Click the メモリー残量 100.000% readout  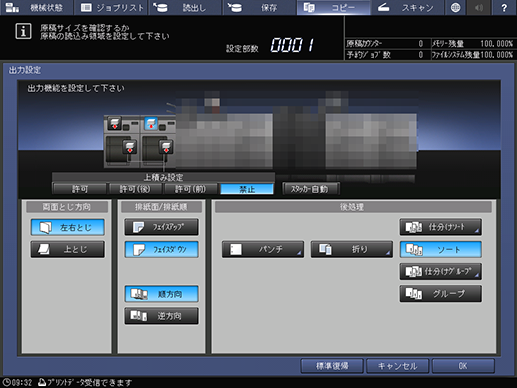tap(472, 43)
